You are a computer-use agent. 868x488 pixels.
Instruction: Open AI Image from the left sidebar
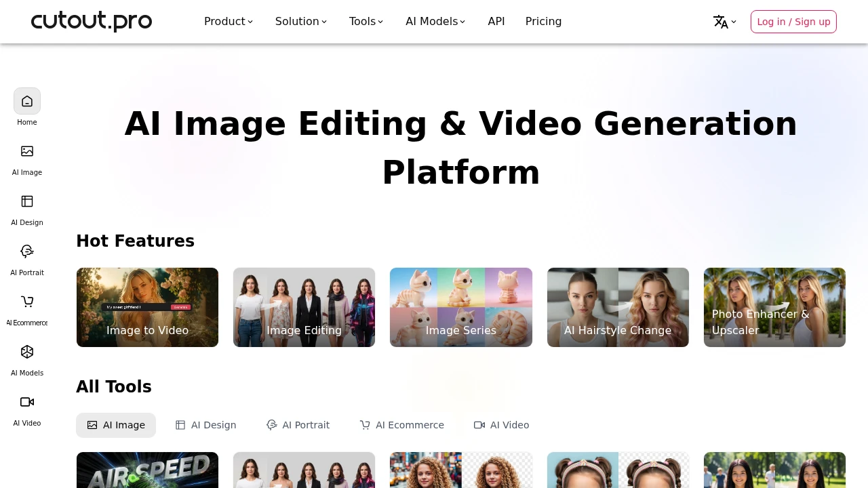[x=27, y=150]
